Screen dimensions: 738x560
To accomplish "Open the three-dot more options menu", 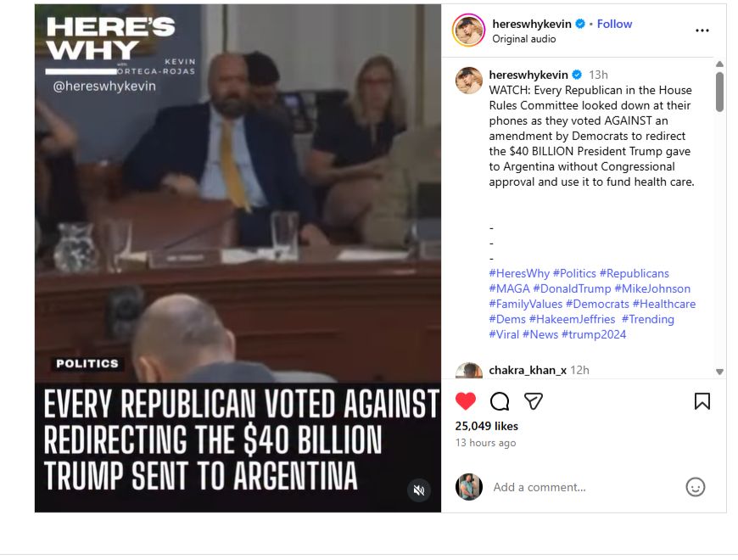I will tap(702, 31).
